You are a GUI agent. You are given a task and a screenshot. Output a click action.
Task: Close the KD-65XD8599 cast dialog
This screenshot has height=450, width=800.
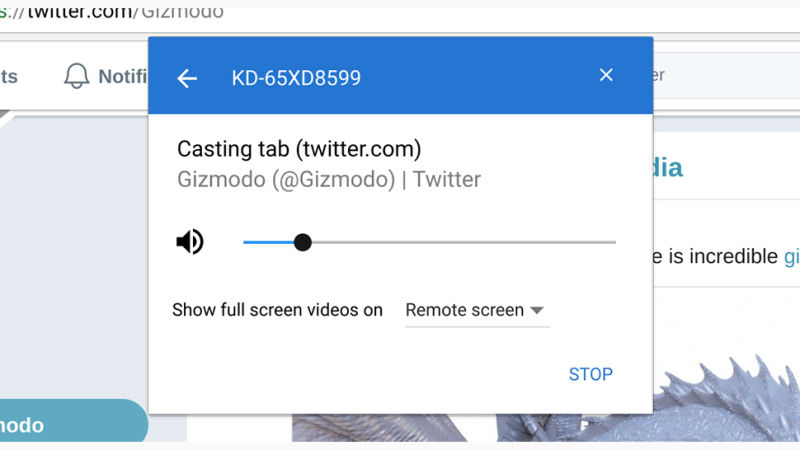coord(606,75)
